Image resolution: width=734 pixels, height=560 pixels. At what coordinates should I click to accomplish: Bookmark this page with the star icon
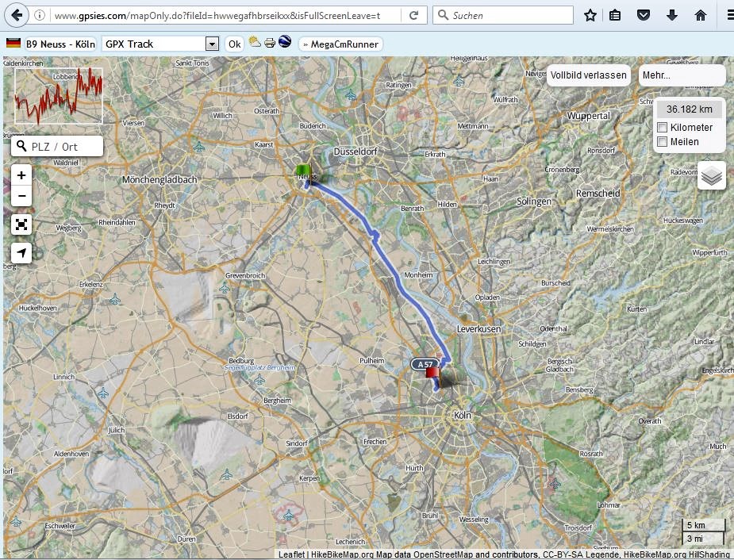point(590,15)
